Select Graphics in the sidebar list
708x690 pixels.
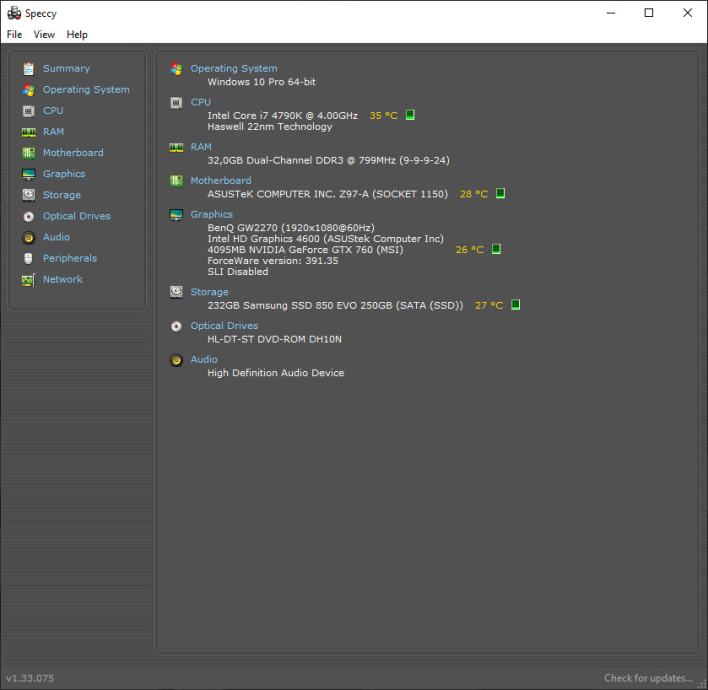64,174
